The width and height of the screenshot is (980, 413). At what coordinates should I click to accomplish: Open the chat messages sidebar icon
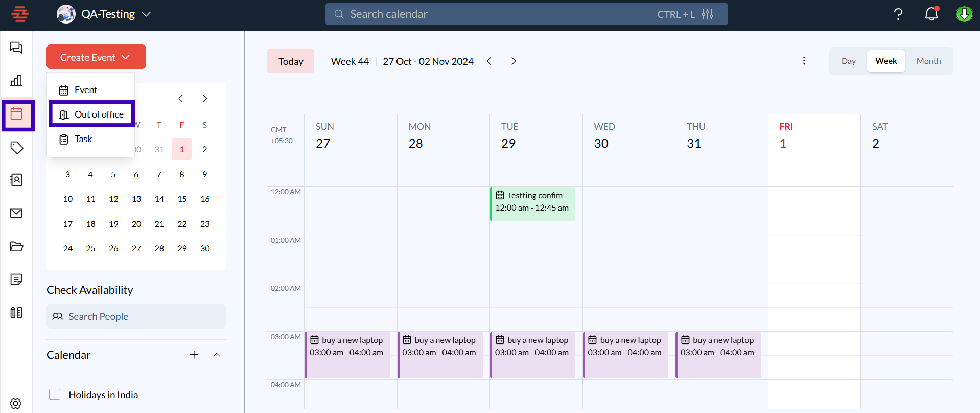point(16,48)
